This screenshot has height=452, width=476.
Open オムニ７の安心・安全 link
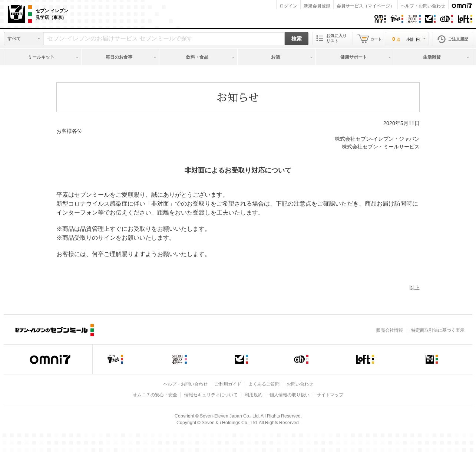[x=155, y=395]
